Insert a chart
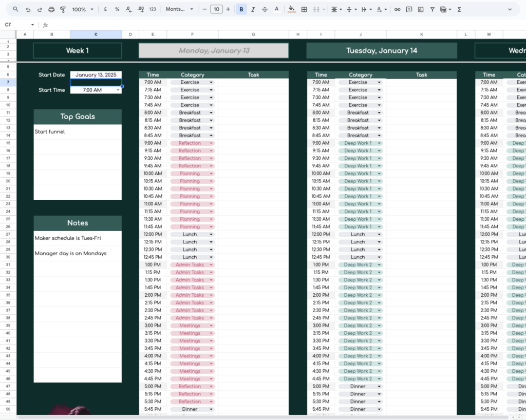Image resolution: width=526 pixels, height=420 pixels. pyautogui.click(x=420, y=9)
